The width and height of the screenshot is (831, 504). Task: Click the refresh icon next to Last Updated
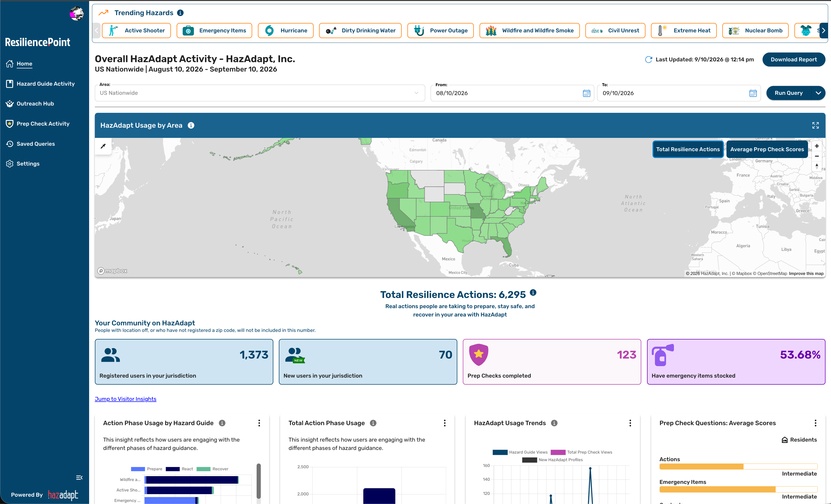coord(648,60)
